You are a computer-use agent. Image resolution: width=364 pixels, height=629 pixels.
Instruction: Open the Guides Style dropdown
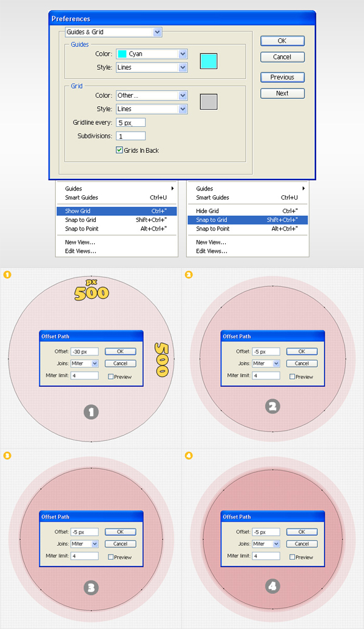pos(152,67)
